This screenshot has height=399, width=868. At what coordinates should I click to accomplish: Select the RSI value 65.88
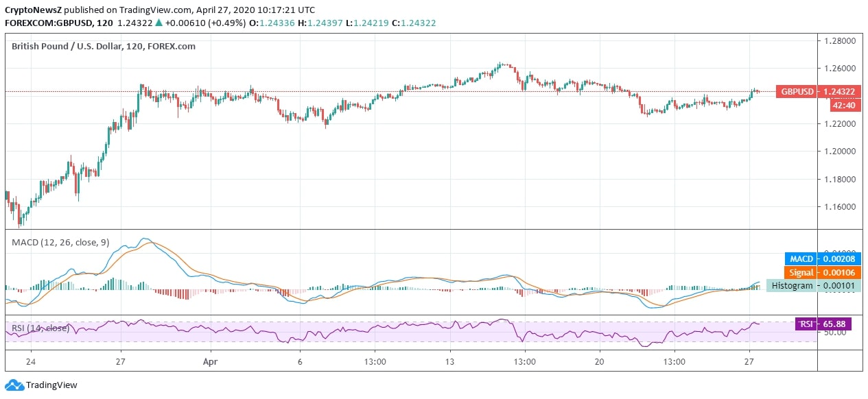[x=835, y=324]
